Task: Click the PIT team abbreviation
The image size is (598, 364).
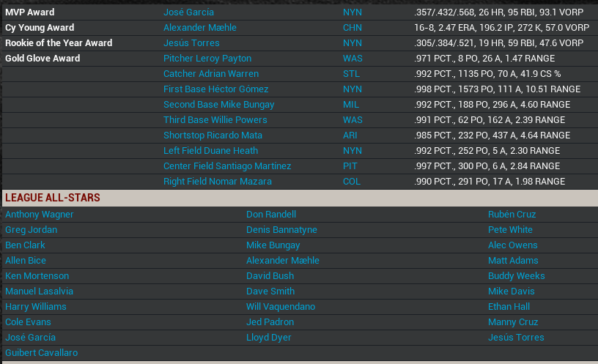Action: click(x=350, y=166)
